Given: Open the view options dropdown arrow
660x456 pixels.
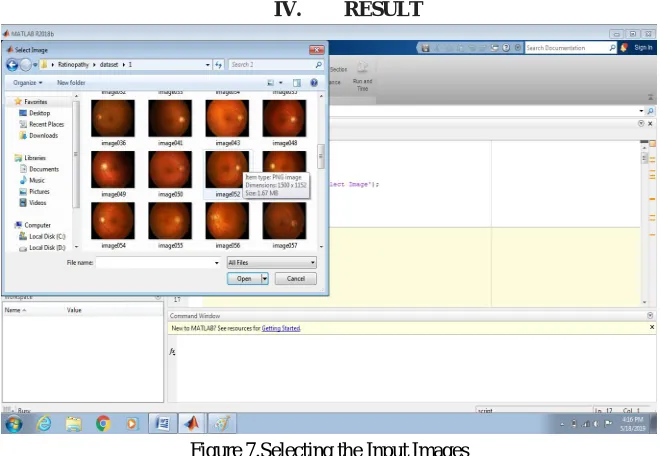Looking at the screenshot, I should [281, 83].
